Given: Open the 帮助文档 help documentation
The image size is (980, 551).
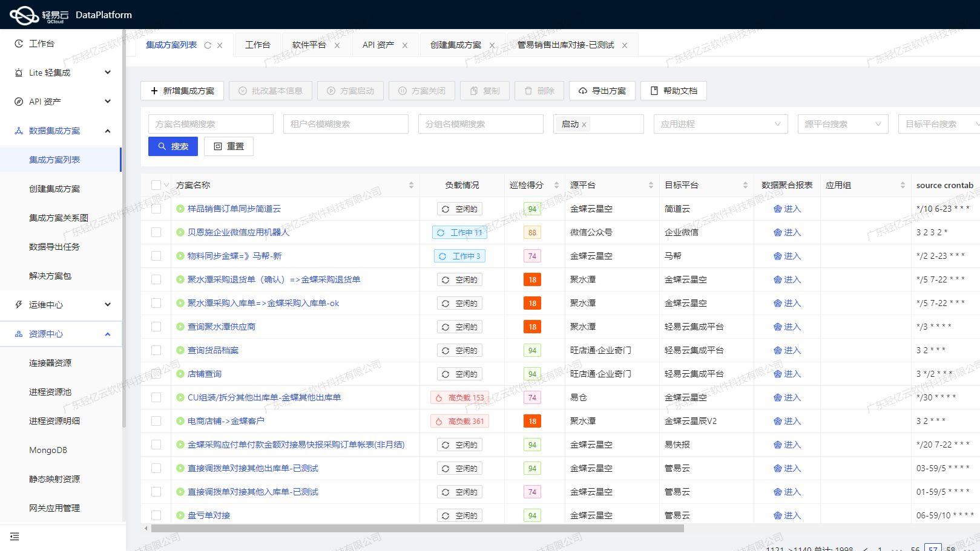Looking at the screenshot, I should (x=673, y=91).
